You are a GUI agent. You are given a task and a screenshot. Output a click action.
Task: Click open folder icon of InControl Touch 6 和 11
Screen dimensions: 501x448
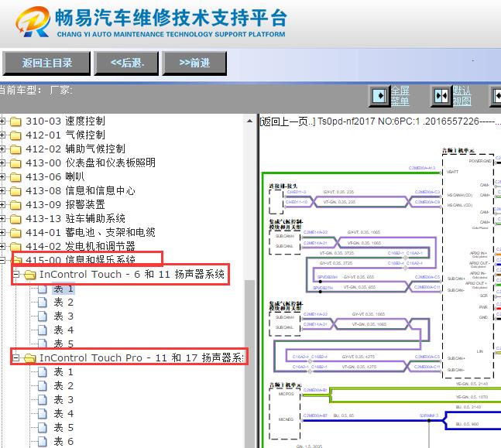29,275
